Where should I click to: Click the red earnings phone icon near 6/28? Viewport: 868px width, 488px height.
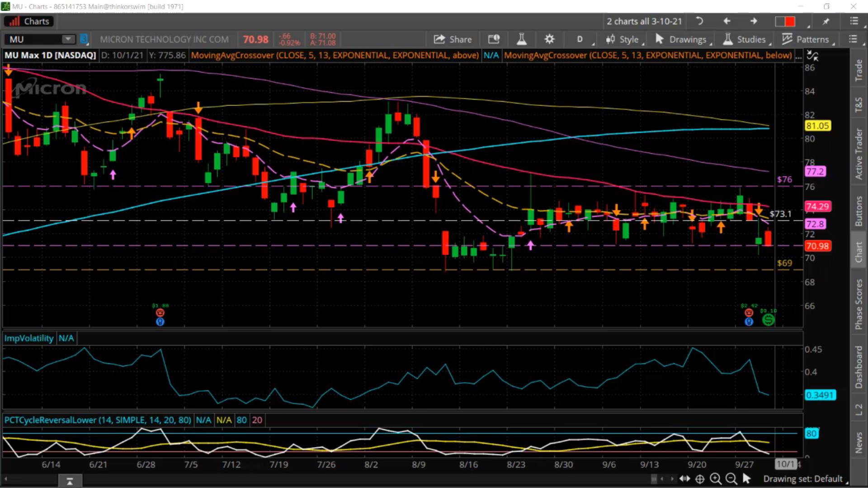[x=160, y=313]
